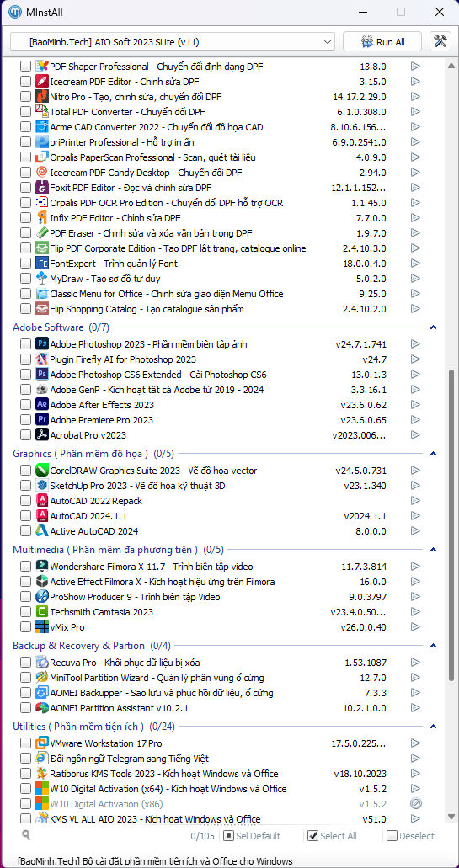Click the Foxit PDF Editor icon

point(42,188)
